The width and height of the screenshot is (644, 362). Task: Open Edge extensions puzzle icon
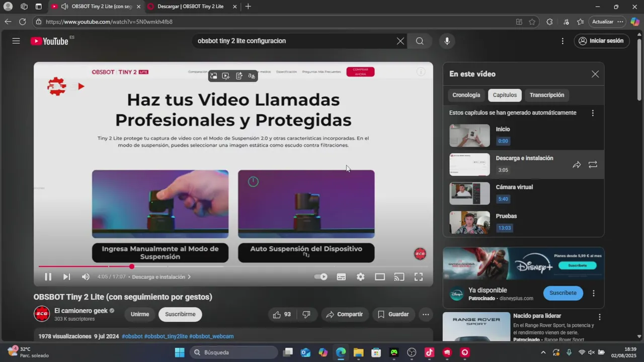click(549, 22)
